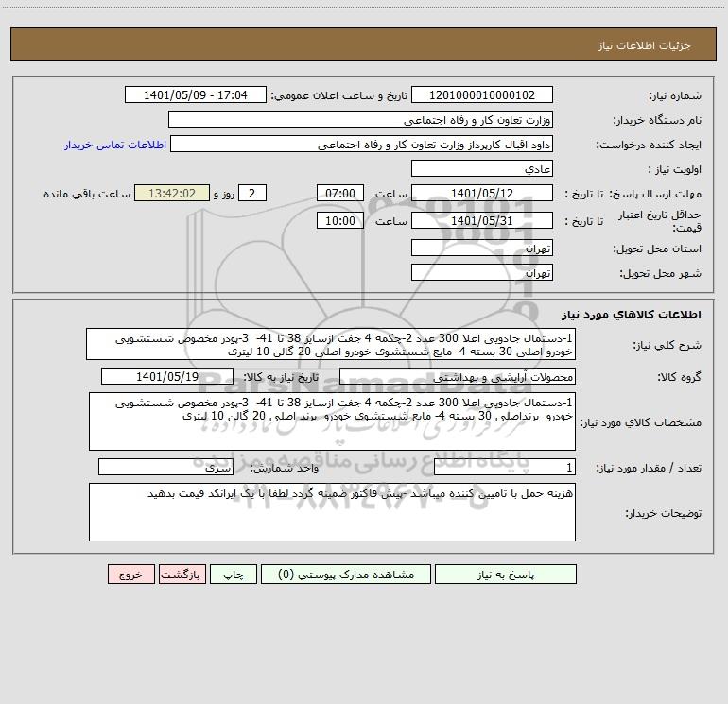728x704 pixels.
Task: Click the خروج exit button
Action: pos(130,575)
